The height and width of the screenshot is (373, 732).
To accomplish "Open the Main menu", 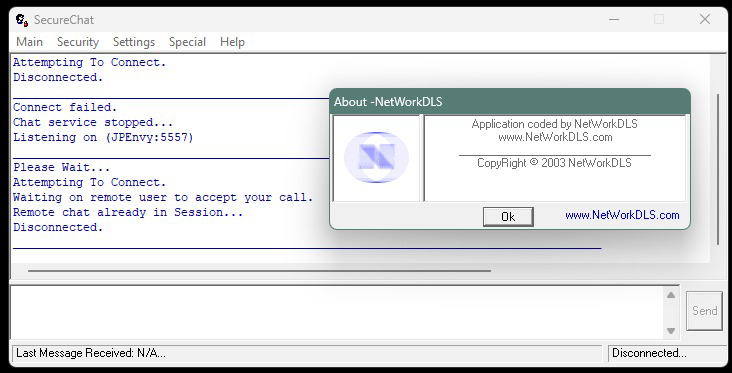I will [x=29, y=42].
